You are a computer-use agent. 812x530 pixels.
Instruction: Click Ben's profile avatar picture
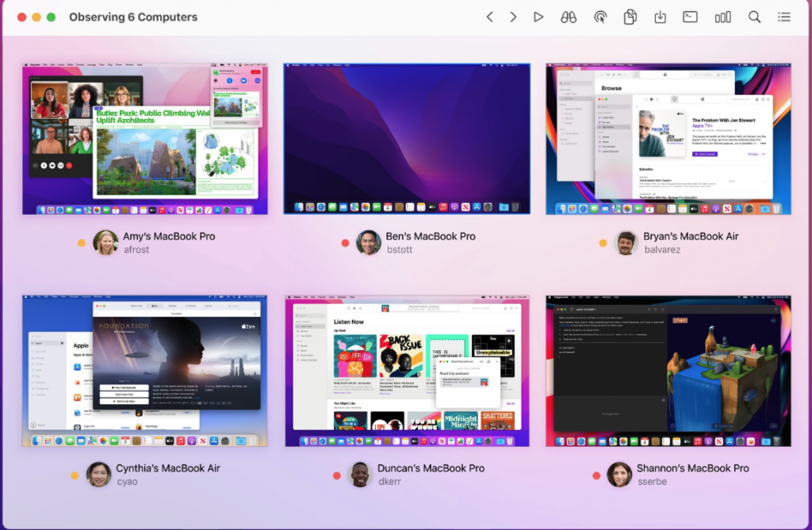pyautogui.click(x=368, y=241)
